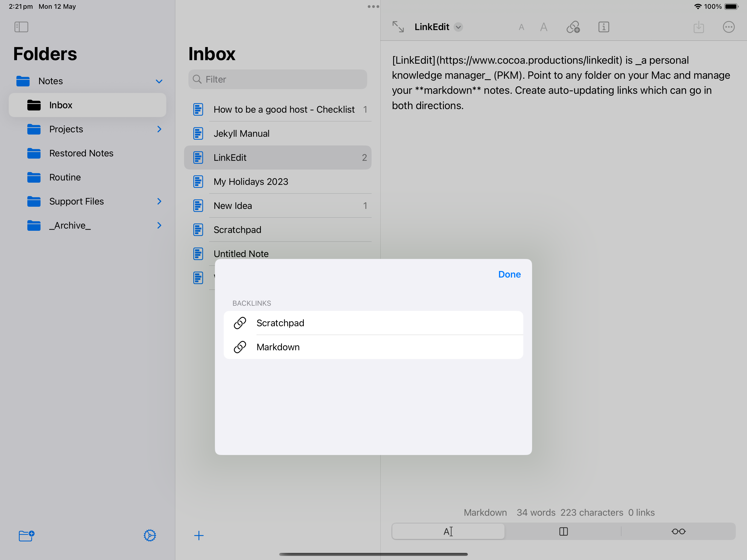Increase font size with large A

(x=543, y=27)
